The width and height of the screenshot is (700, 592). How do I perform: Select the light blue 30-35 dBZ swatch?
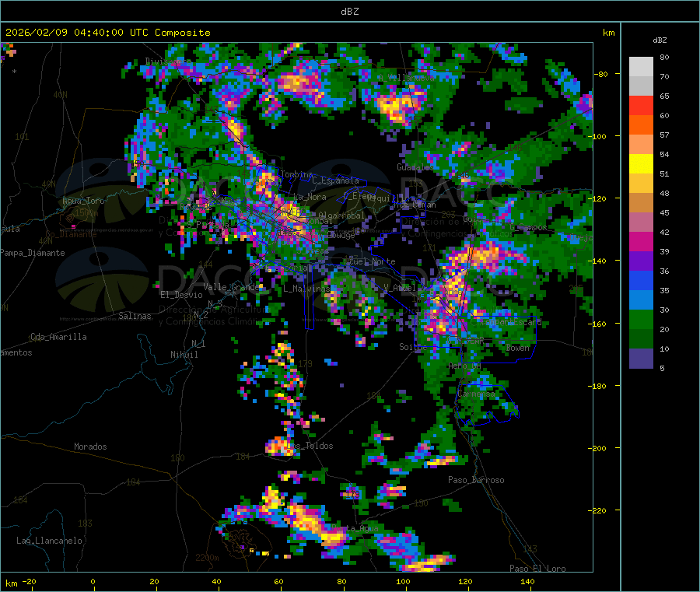tap(641, 300)
